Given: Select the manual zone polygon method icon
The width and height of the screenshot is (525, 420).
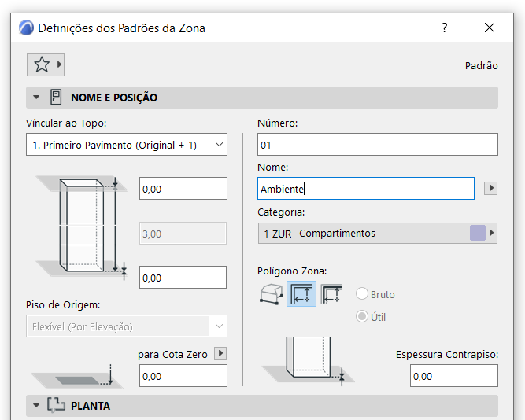Looking at the screenshot, I should 271,294.
